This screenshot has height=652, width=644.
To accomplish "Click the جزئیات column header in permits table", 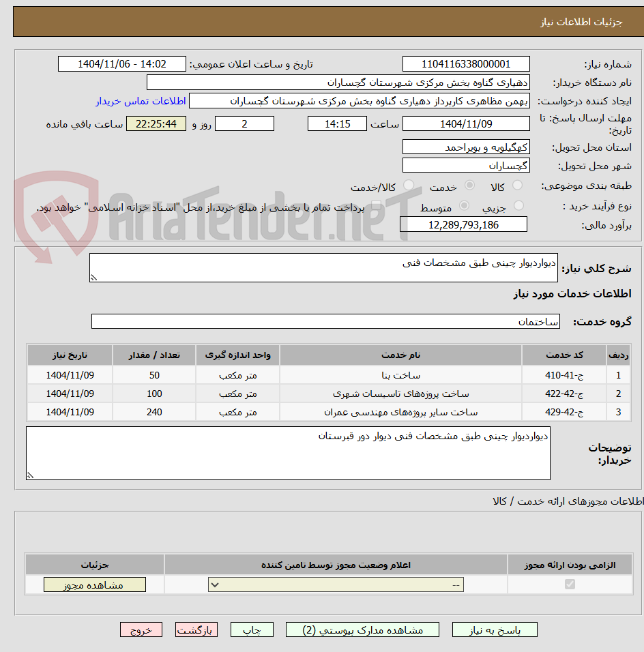I will click(x=94, y=565).
